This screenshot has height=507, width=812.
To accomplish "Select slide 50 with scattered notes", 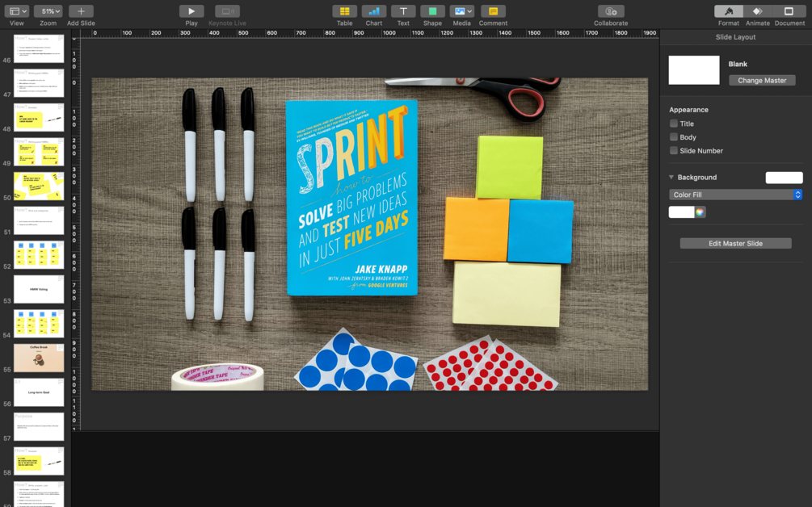I will [39, 186].
